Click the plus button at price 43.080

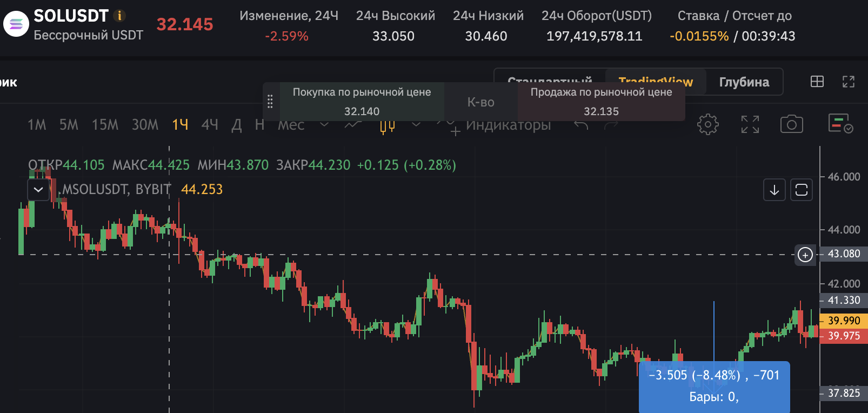tap(805, 255)
